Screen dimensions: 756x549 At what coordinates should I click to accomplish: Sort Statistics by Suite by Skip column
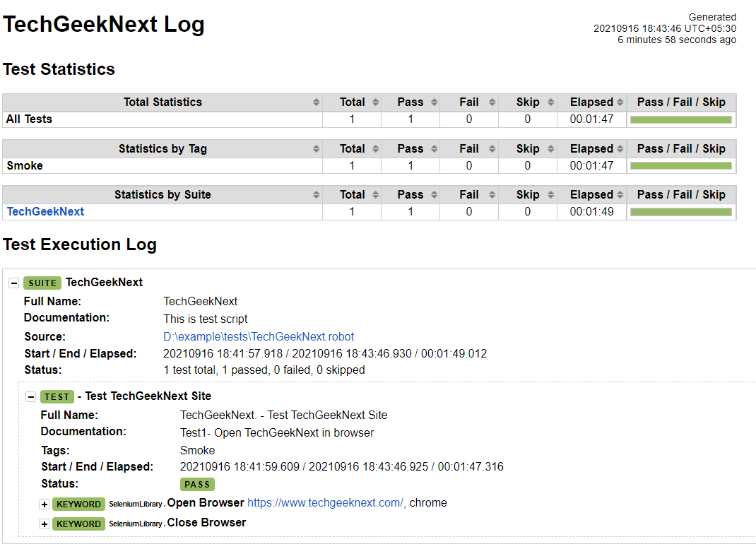[x=550, y=195]
